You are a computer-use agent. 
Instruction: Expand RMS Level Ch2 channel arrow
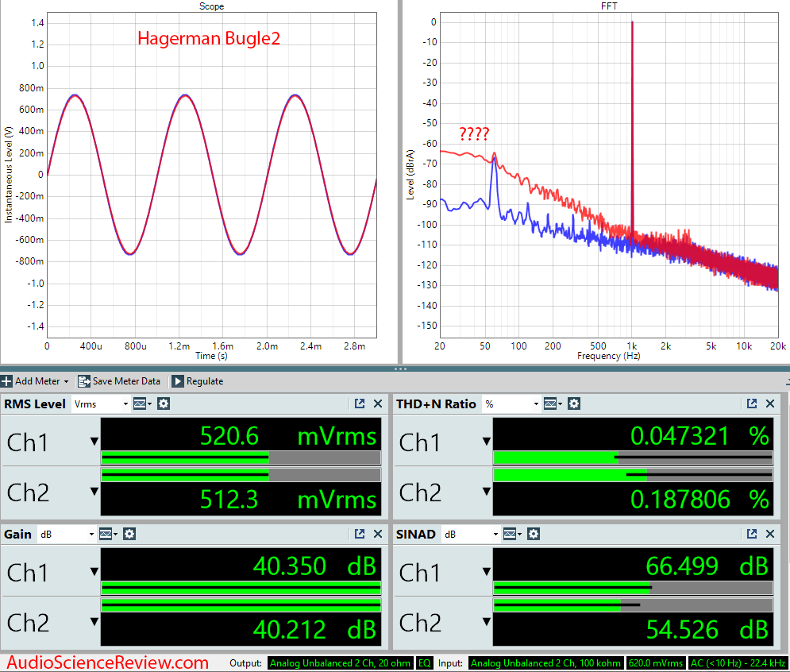tap(94, 491)
